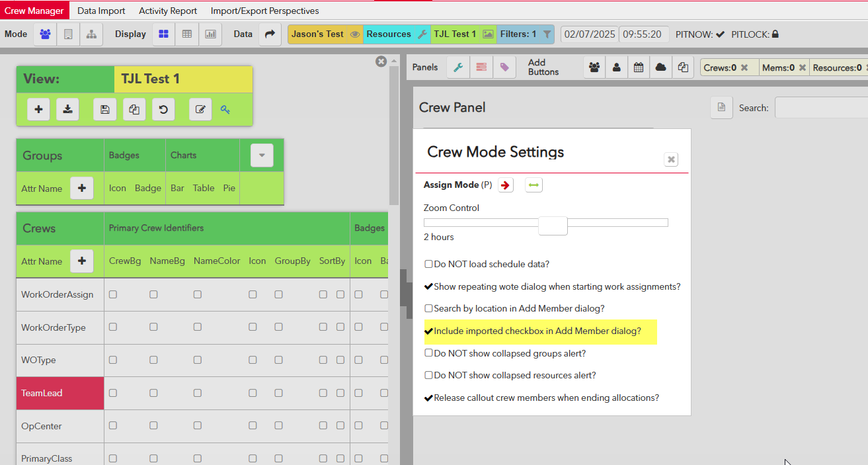Screen dimensions: 868x465
Task: Open the Data Import menu
Action: pos(100,11)
